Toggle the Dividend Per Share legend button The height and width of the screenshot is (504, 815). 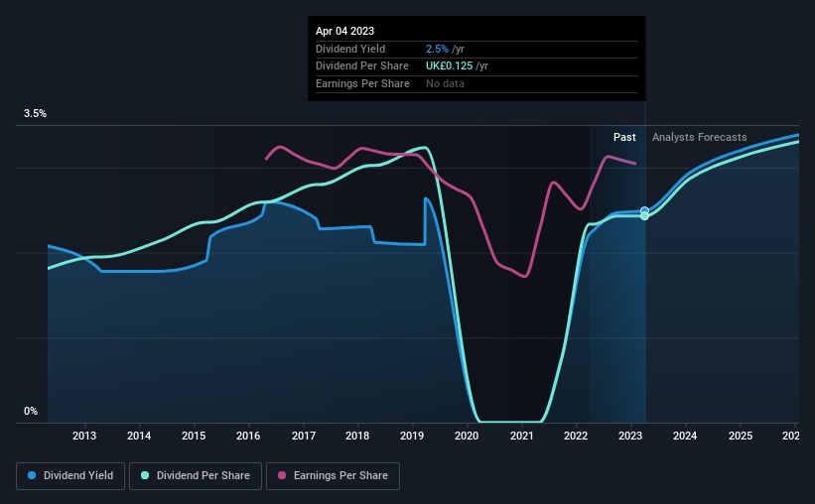pos(196,476)
